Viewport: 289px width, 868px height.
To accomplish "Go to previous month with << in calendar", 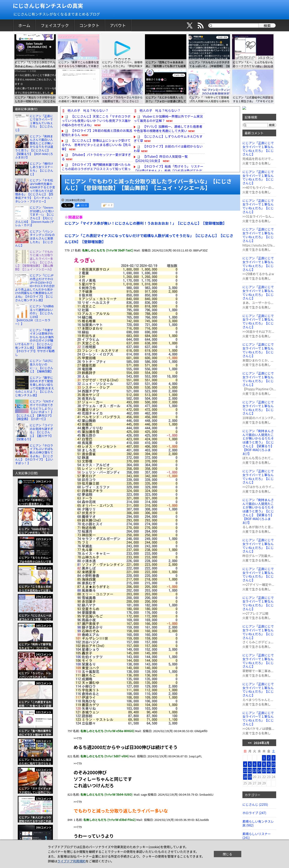I will pyautogui.click(x=250, y=743).
